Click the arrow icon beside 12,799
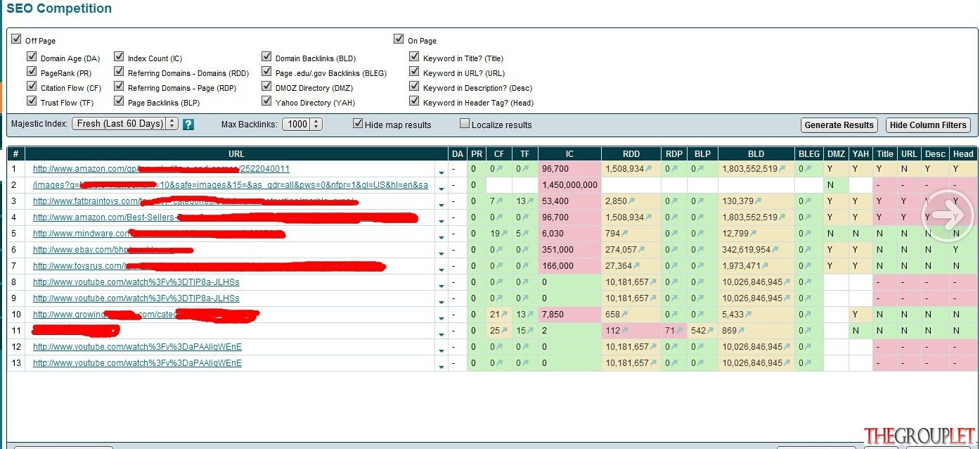This screenshot has height=449, width=980. 754,234
